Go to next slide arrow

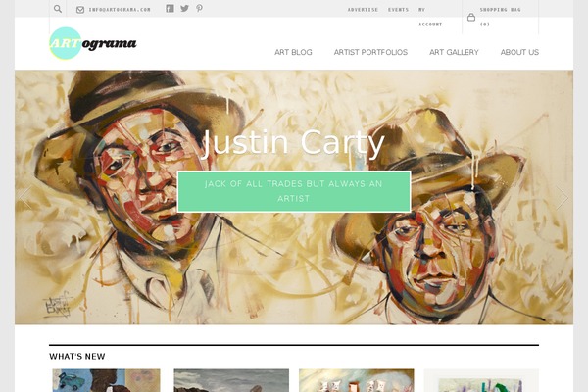click(x=563, y=197)
